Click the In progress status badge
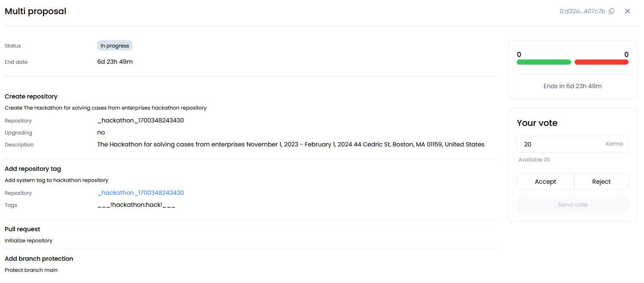The image size is (644, 283). point(115,45)
